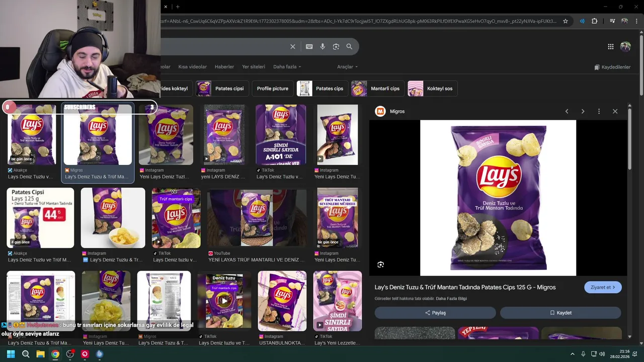Show next image in preview panel

583,111
